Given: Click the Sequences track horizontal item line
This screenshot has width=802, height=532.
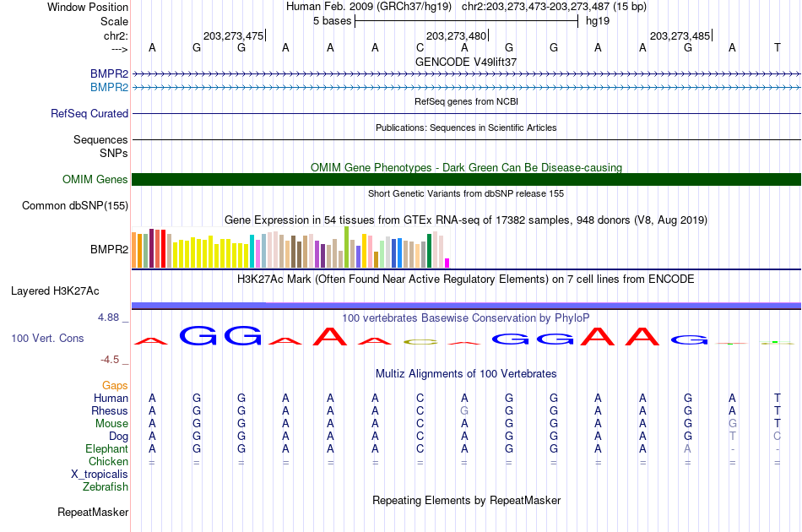Looking at the screenshot, I should tap(467, 139).
